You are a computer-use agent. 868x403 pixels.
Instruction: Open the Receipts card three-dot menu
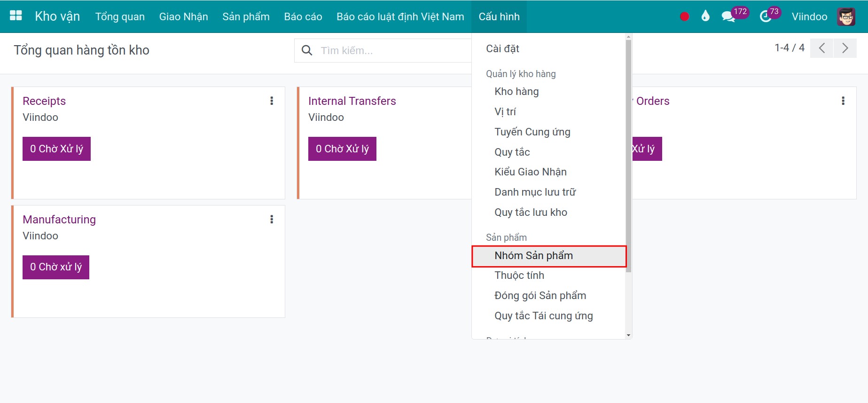[x=272, y=100]
